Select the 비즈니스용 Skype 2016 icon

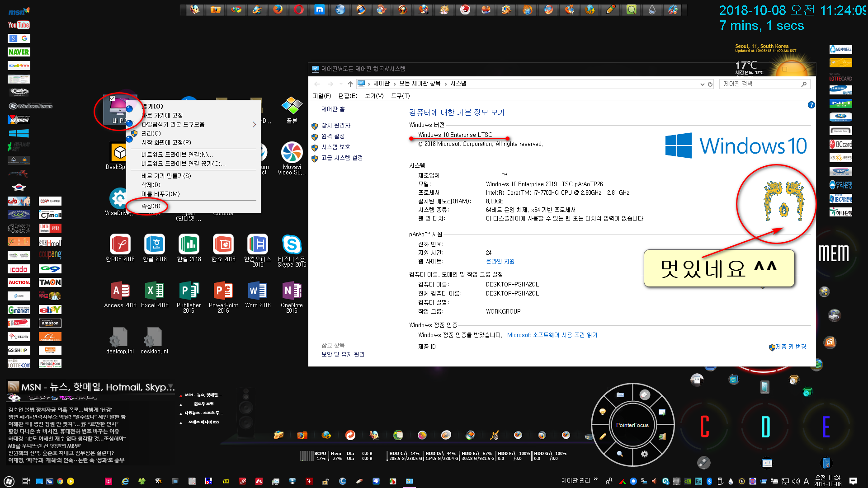292,250
